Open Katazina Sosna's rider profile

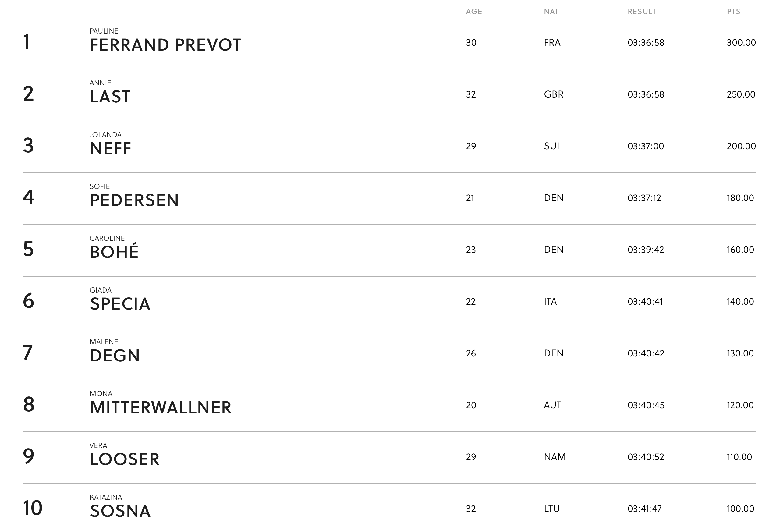(x=120, y=511)
